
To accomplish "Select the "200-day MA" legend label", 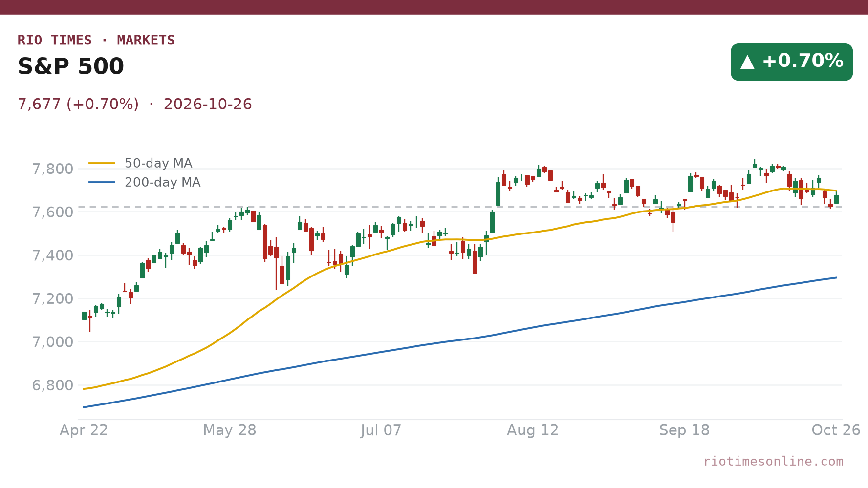I will (x=163, y=182).
